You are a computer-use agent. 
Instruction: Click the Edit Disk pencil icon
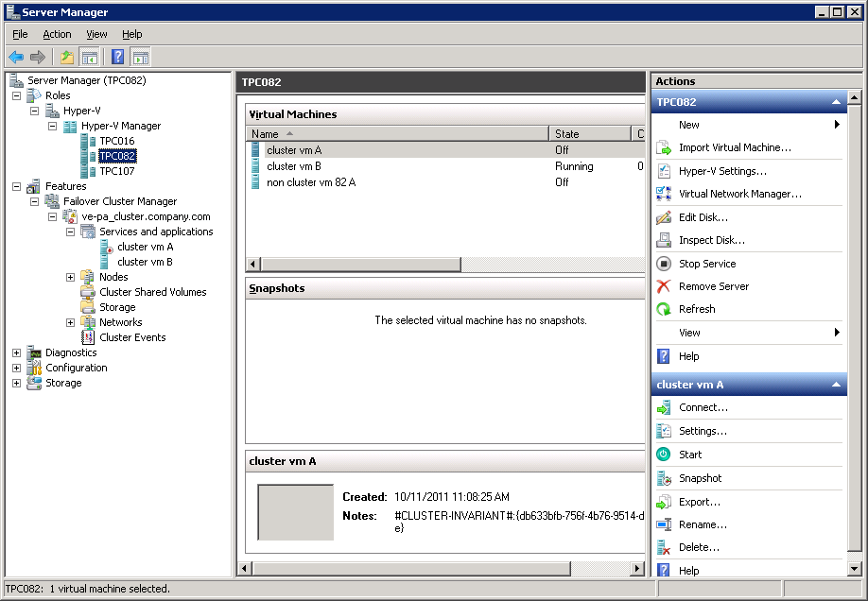tap(664, 217)
